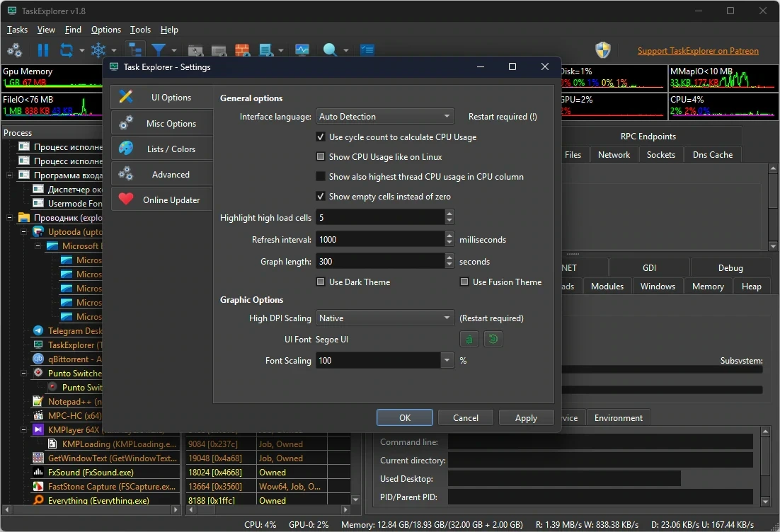This screenshot has height=532, width=780.
Task: Open UI Options settings page
Action: pos(161,98)
